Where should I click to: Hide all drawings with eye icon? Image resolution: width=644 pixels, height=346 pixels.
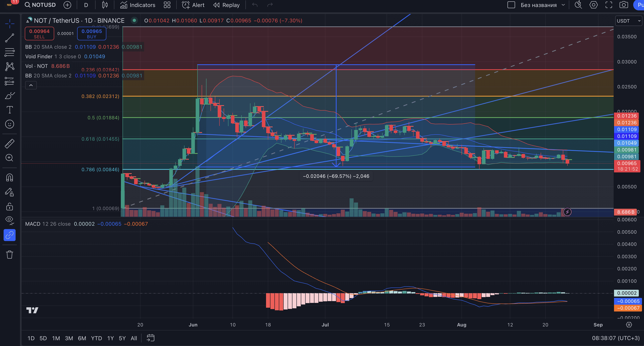pos(10,220)
